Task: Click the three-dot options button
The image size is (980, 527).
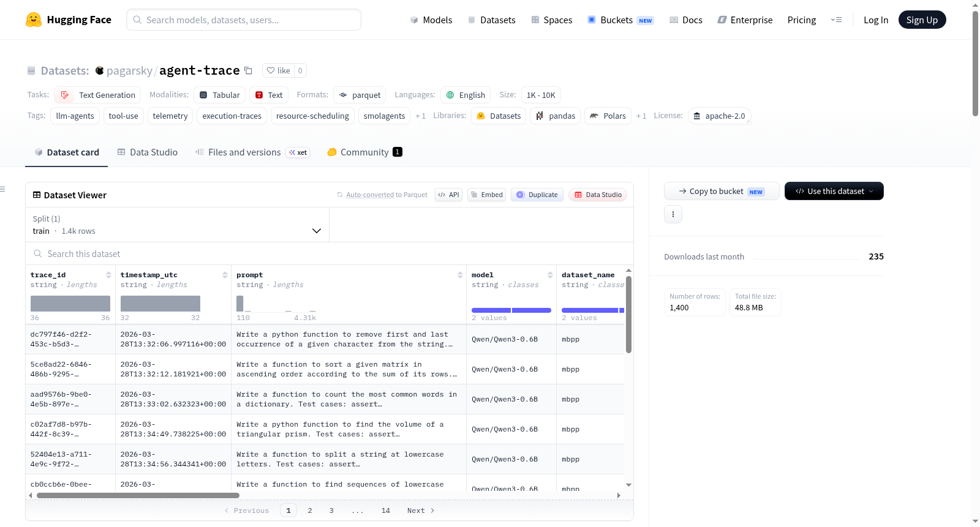Action: [x=673, y=214]
